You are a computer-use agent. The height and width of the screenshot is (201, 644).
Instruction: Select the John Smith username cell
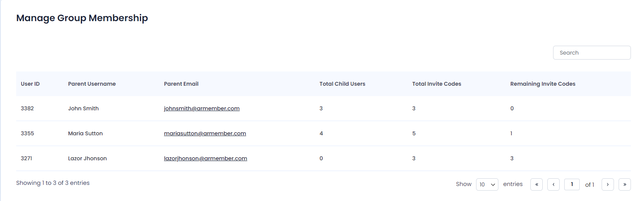pyautogui.click(x=84, y=108)
